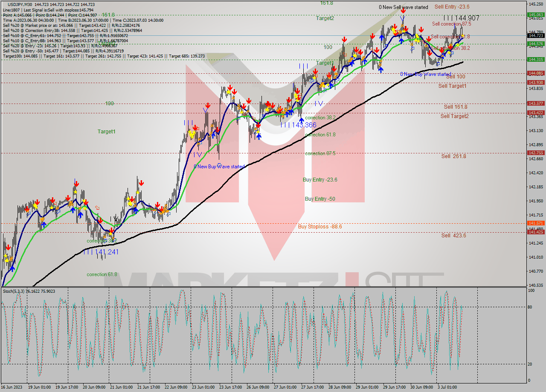Click the red 144.085 price tag
Image resolution: width=546 pixels, height=392 pixels.
536,73
